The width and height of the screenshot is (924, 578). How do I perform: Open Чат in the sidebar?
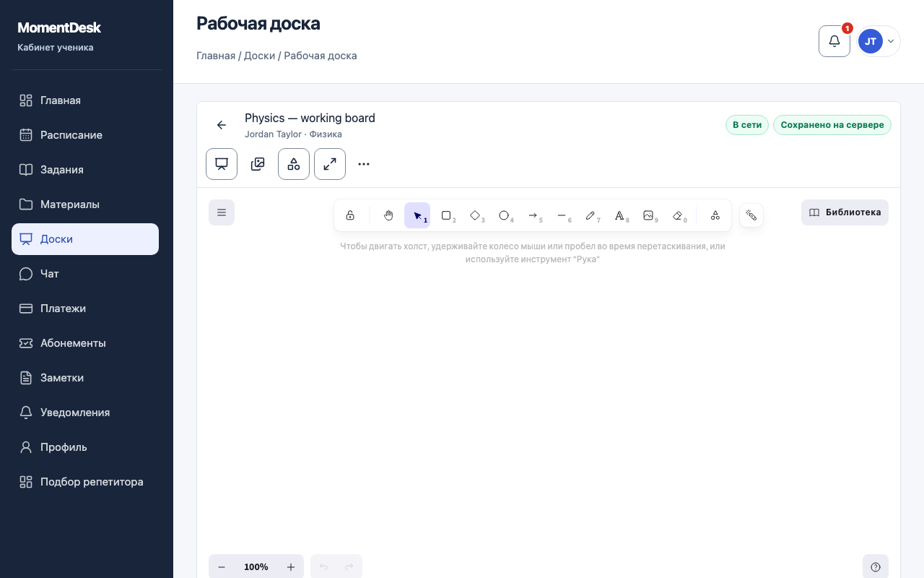[85, 274]
